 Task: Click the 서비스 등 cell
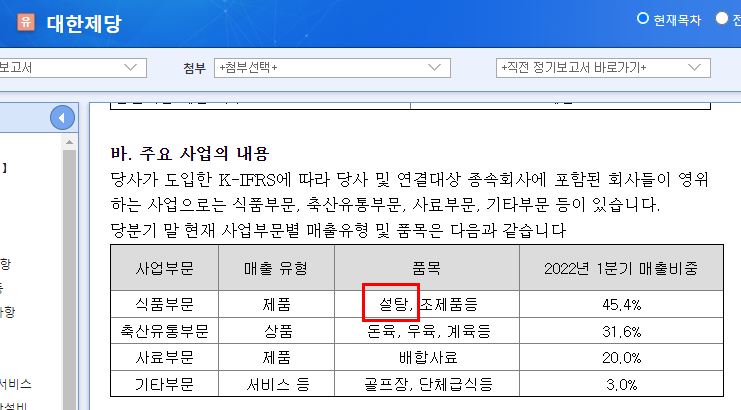[276, 384]
